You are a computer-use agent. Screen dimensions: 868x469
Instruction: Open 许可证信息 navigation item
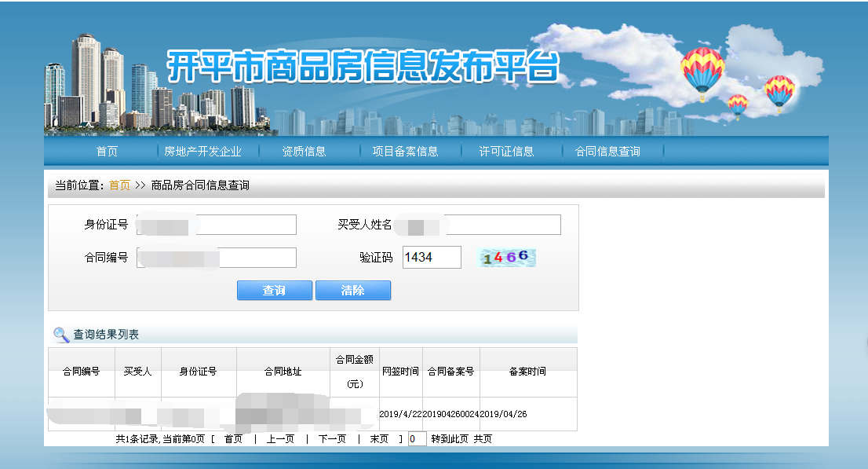[x=506, y=152]
